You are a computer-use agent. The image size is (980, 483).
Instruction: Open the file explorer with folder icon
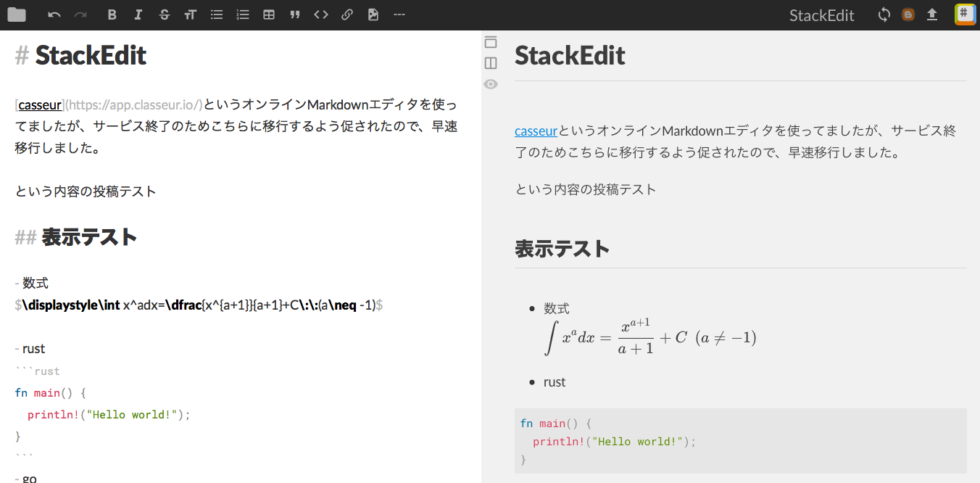(x=18, y=14)
